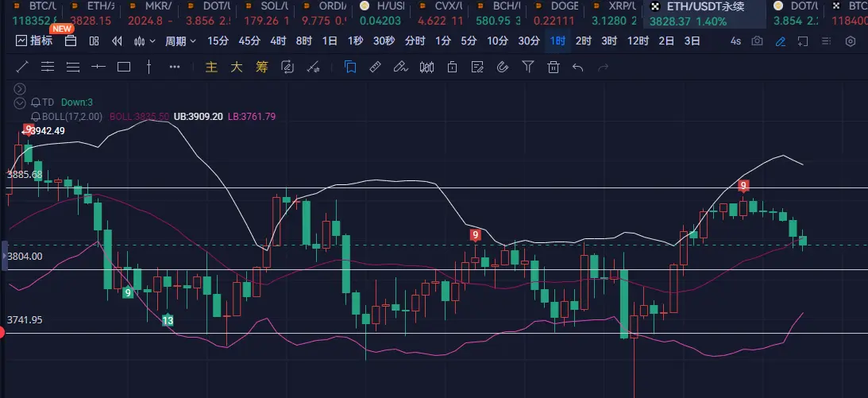Image resolution: width=868 pixels, height=398 pixels.
Task: Switch to the CVX symbol tab
Action: pos(440,14)
